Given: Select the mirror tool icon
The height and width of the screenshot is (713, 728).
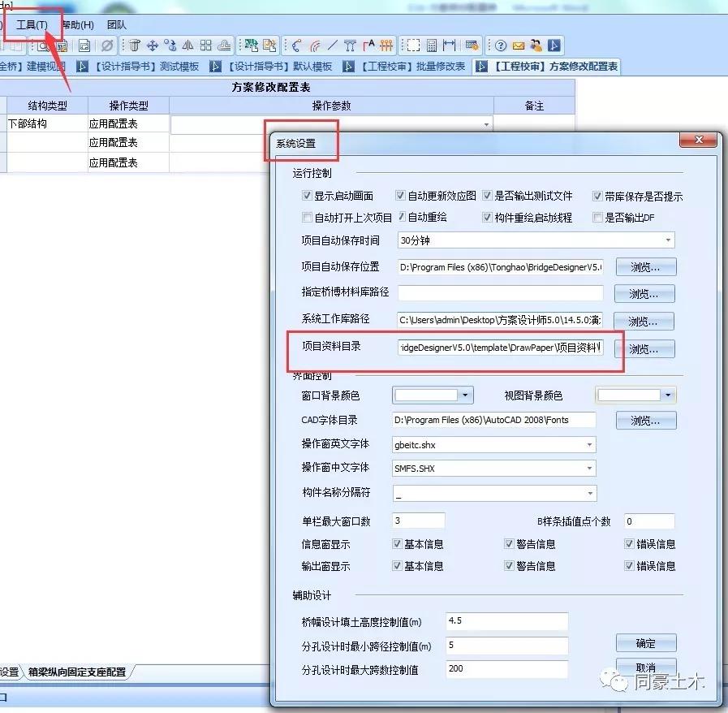Looking at the screenshot, I should point(187,45).
